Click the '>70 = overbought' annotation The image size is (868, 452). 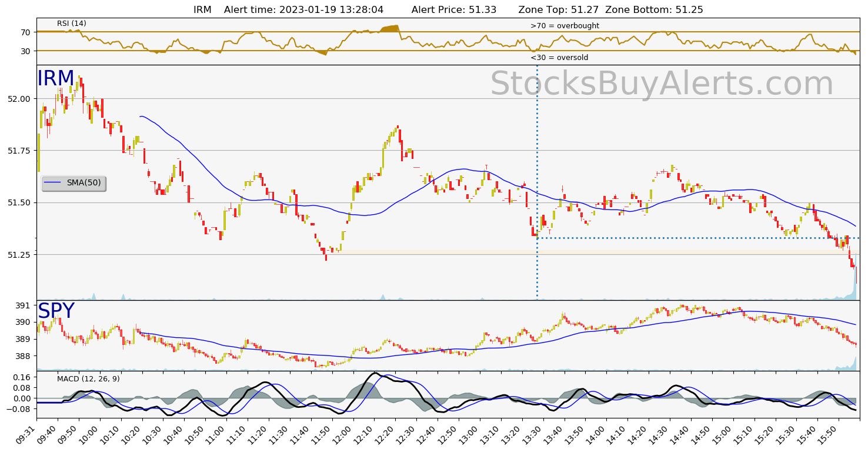click(x=565, y=26)
